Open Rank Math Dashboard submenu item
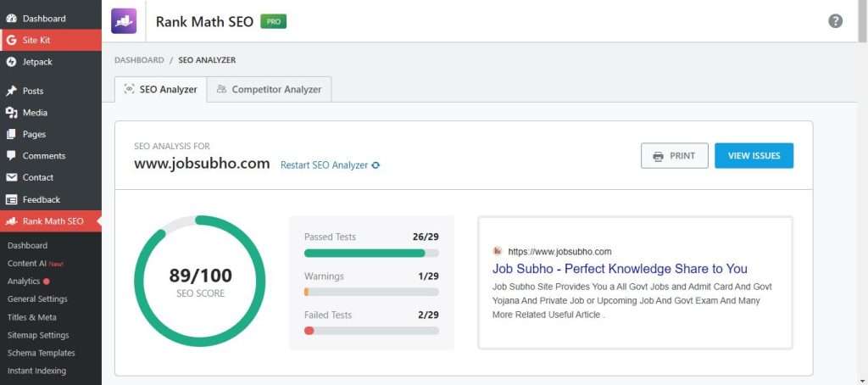This screenshot has height=385, width=868. (28, 245)
